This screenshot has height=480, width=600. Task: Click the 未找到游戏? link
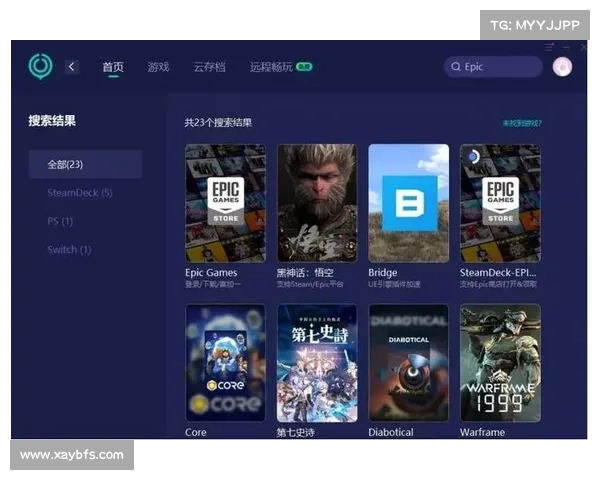click(522, 123)
